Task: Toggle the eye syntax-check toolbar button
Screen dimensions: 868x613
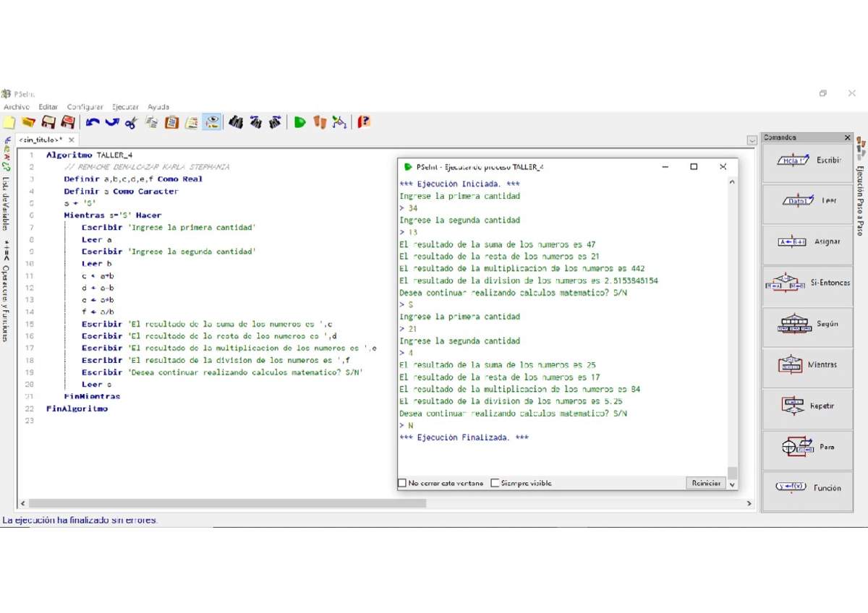Action: (211, 122)
